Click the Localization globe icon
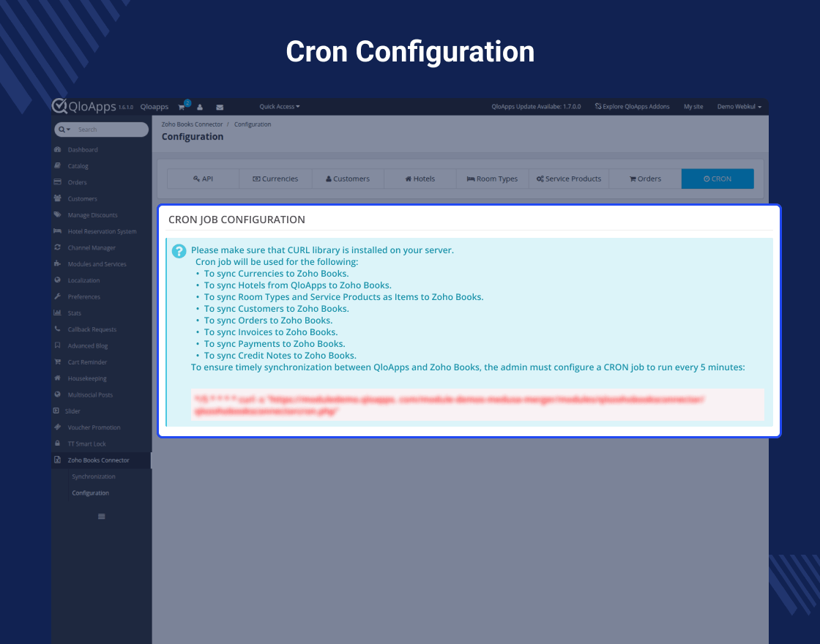 58,280
